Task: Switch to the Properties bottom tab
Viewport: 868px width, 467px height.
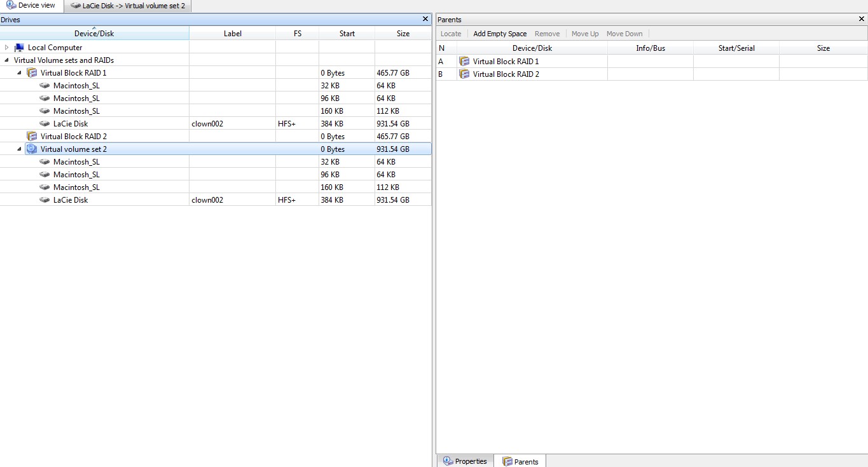Action: [465, 461]
